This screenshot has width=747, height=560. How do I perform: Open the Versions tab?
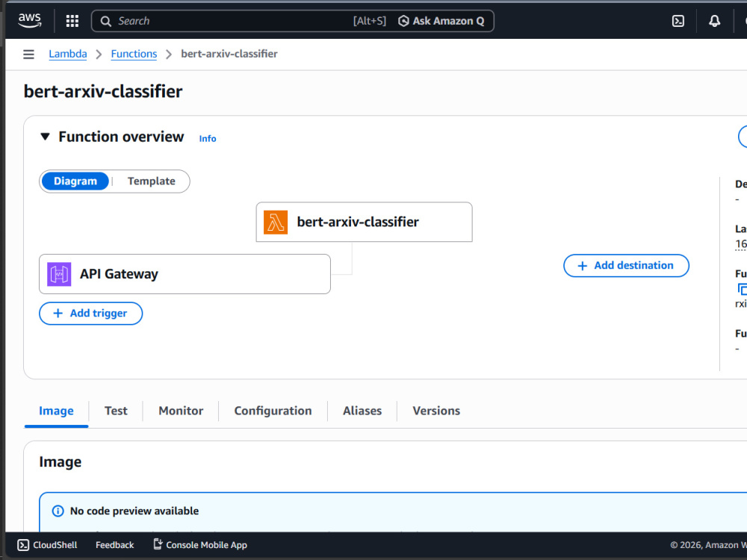point(436,411)
